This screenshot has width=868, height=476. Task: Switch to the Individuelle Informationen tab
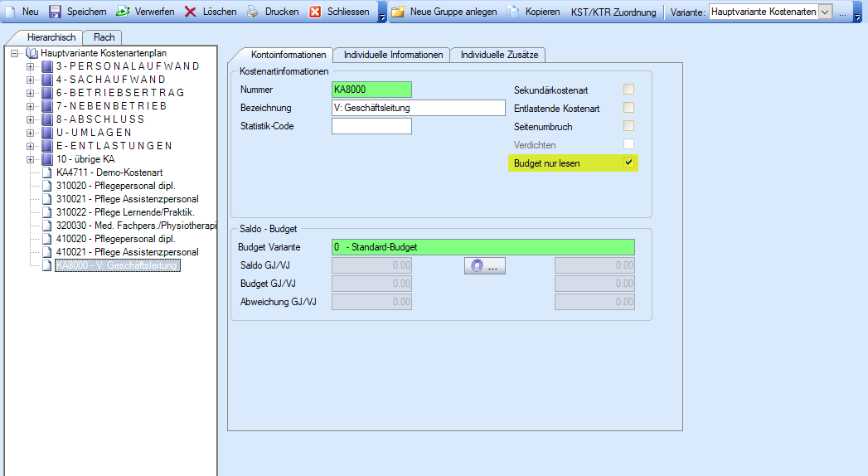pos(393,55)
